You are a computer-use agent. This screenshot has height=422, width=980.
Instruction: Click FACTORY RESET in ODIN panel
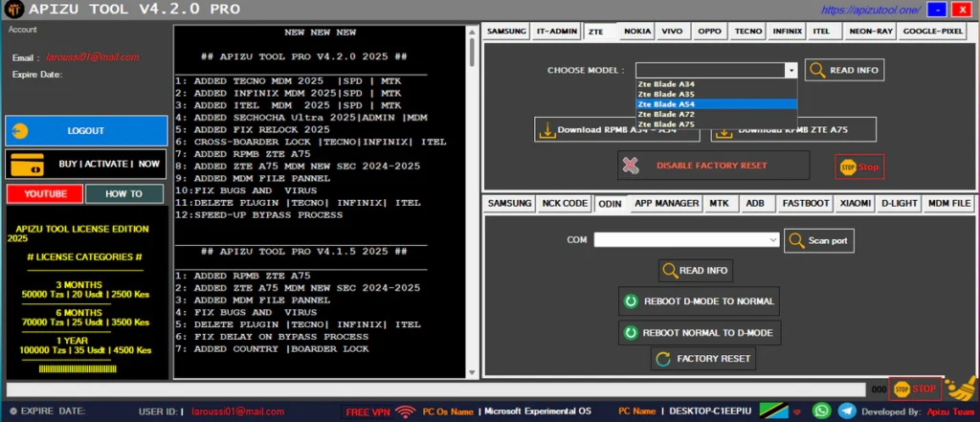[703, 359]
